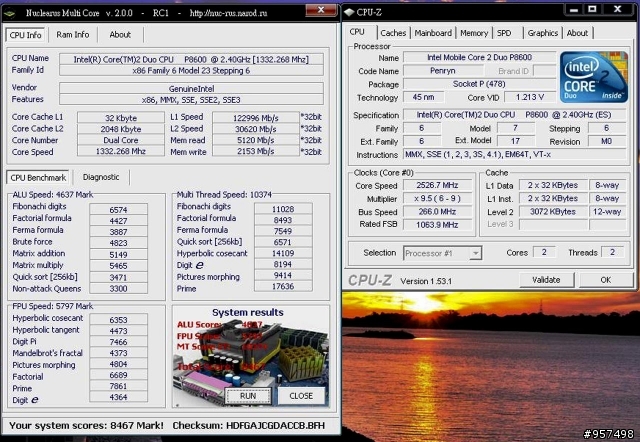
Task: Click the Features field x86, MMX, SSE
Action: click(191, 100)
